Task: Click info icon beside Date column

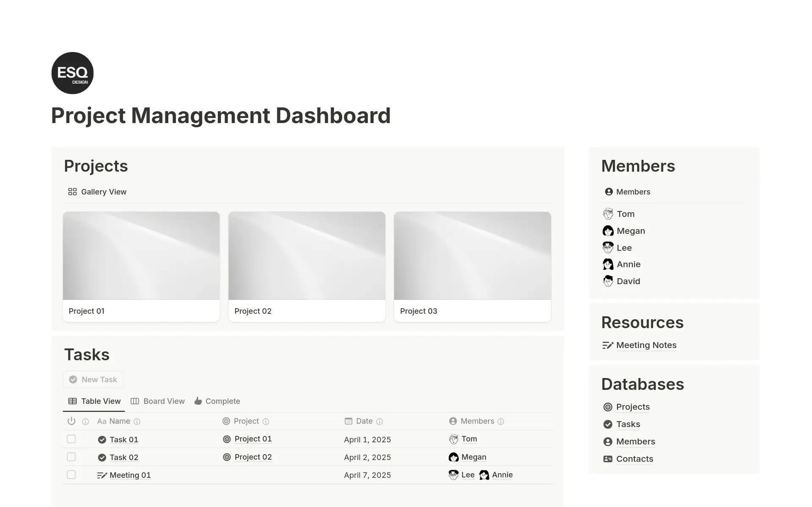Action: pyautogui.click(x=379, y=422)
